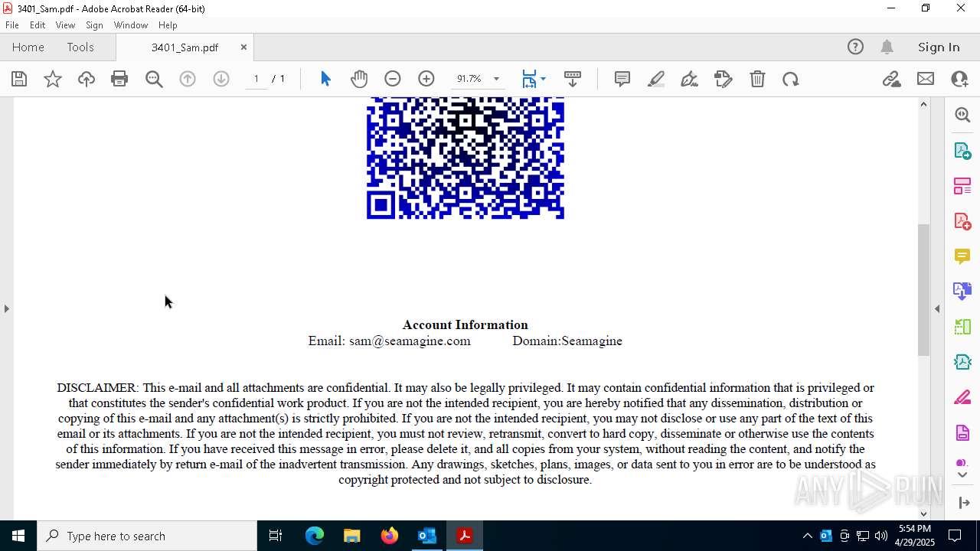Switch to the Home tab

tap(28, 47)
